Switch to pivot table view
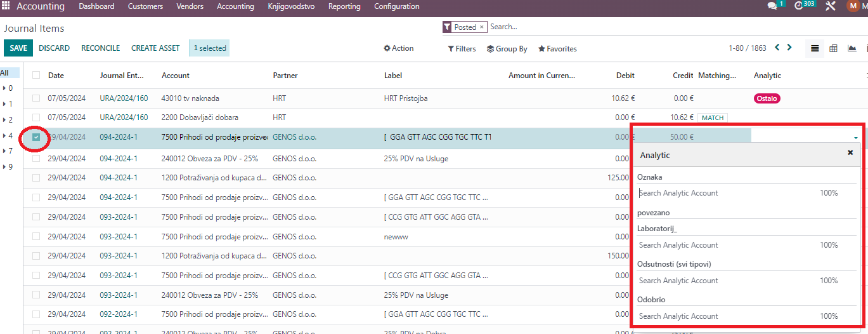 click(833, 48)
